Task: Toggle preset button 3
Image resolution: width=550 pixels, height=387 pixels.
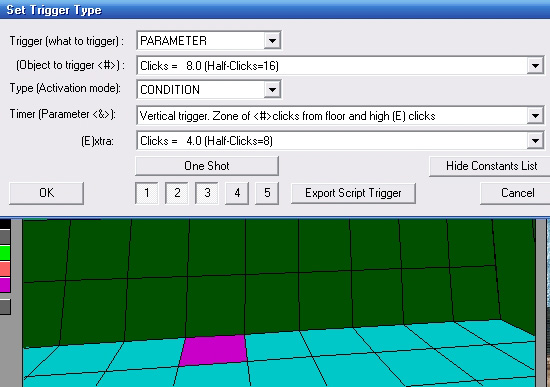Action: click(207, 193)
